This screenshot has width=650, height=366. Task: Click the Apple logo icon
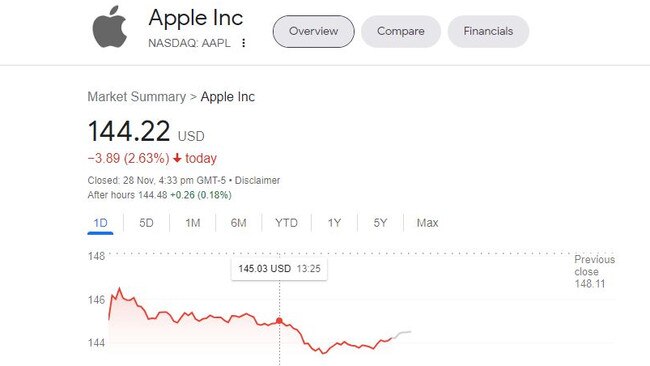pyautogui.click(x=109, y=27)
